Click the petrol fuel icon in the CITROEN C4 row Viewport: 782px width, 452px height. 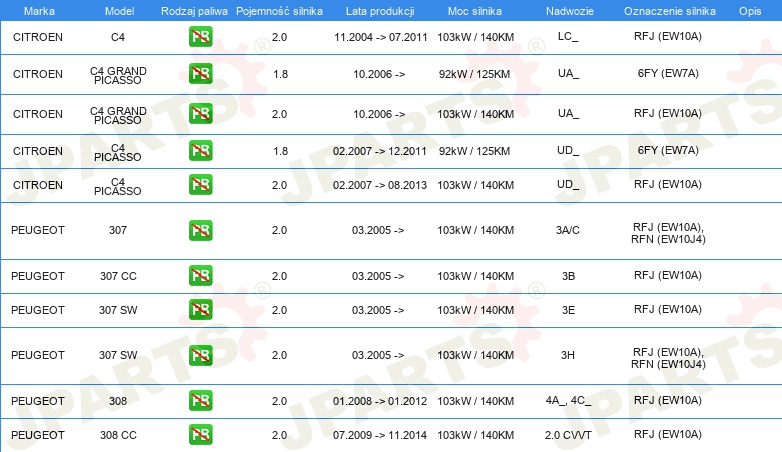[200, 36]
